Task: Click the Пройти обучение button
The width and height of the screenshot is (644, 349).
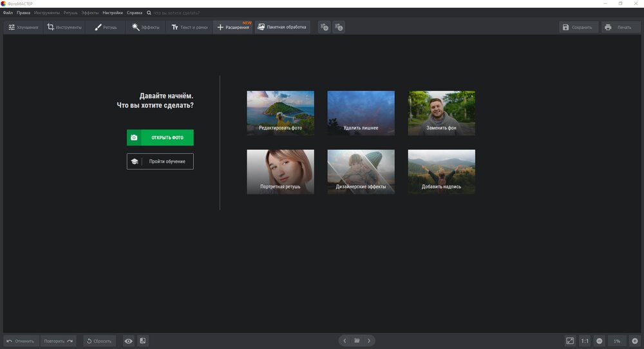Action: pos(160,162)
